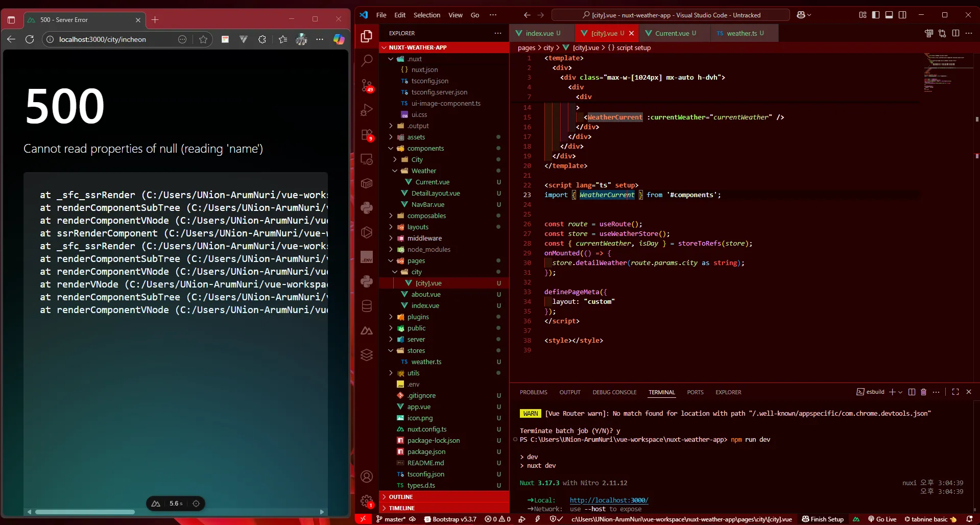The height and width of the screenshot is (525, 980).
Task: Open the Accounts icon in the activity bar
Action: (367, 476)
